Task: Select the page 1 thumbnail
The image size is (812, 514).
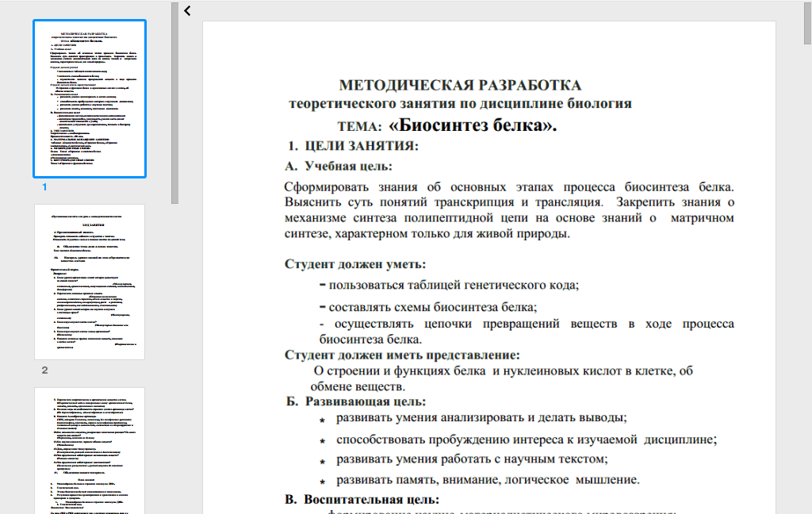Action: [90, 99]
